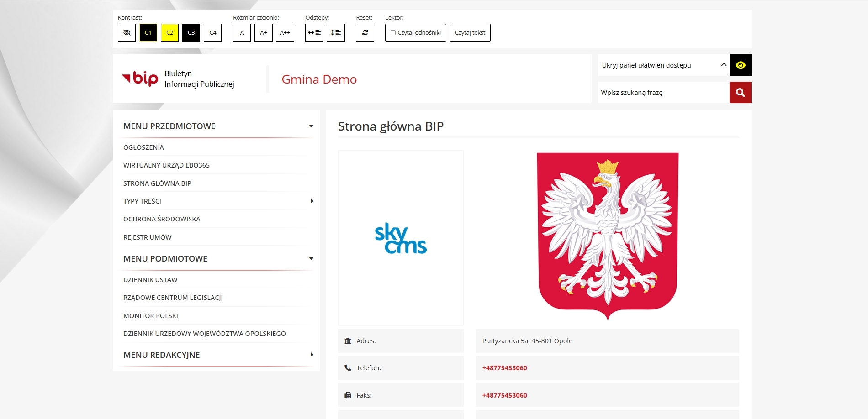Set largest font size A++
868x419 pixels.
[x=285, y=32]
